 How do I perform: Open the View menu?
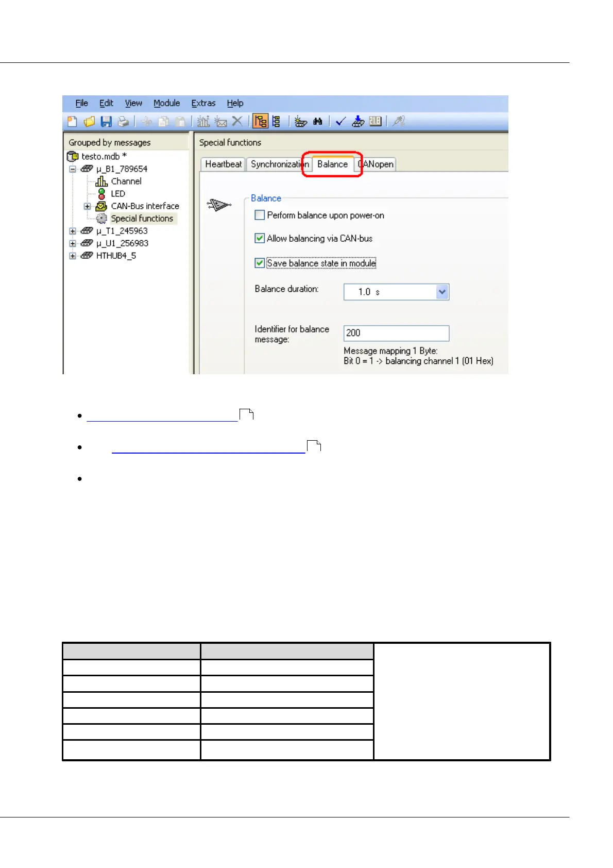(x=133, y=103)
